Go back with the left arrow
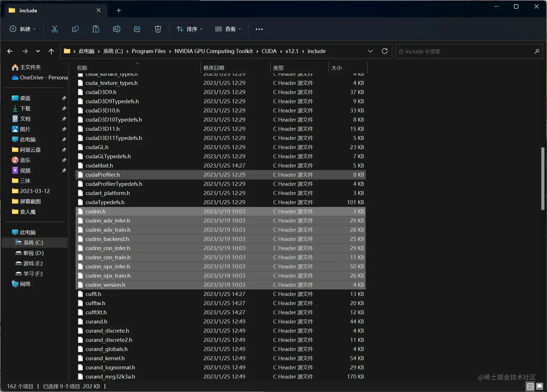 [x=10, y=51]
